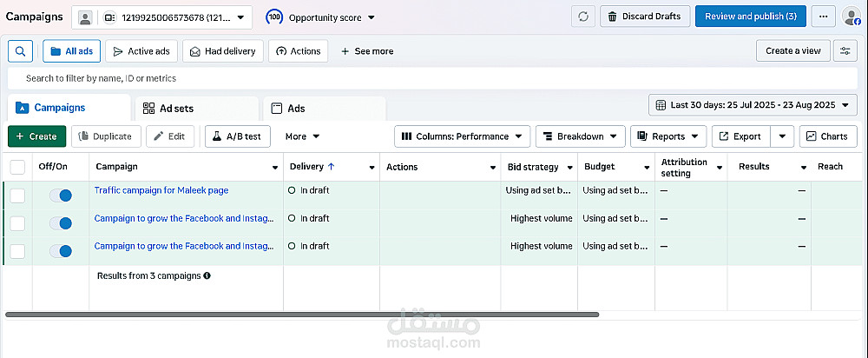Click the search magnifier icon
The image size is (868, 358).
(x=20, y=51)
